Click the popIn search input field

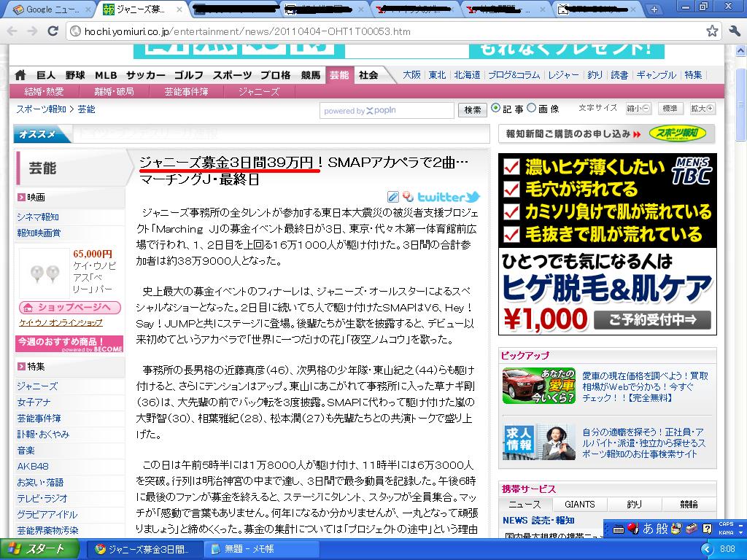coord(387,111)
